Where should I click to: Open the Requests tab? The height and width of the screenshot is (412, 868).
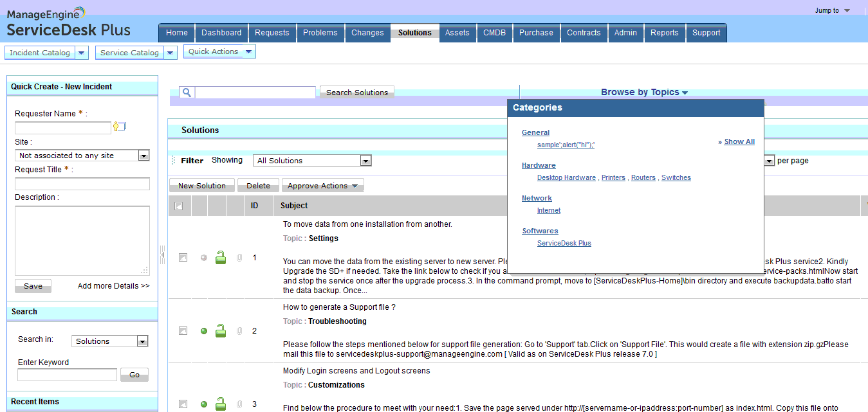click(x=272, y=33)
